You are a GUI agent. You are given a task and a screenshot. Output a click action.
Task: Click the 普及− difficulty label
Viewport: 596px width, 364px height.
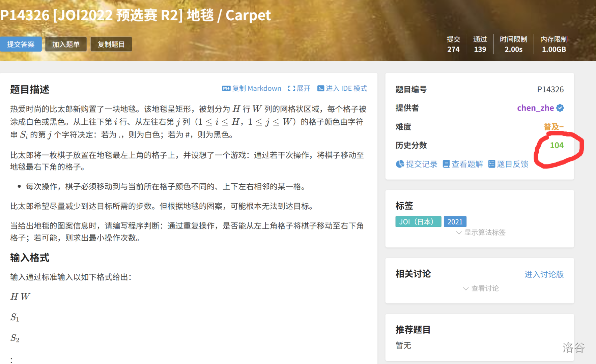coord(553,127)
